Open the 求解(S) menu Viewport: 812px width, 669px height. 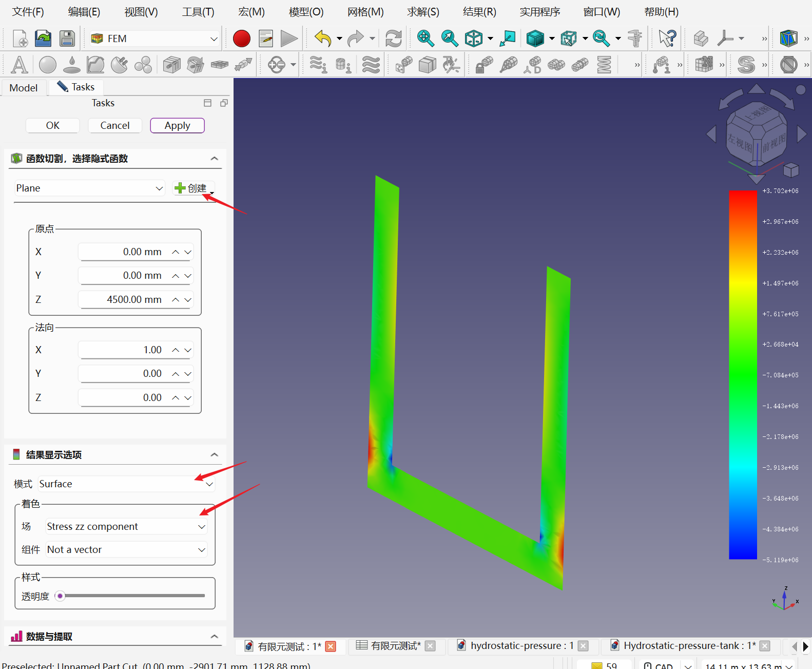(423, 12)
